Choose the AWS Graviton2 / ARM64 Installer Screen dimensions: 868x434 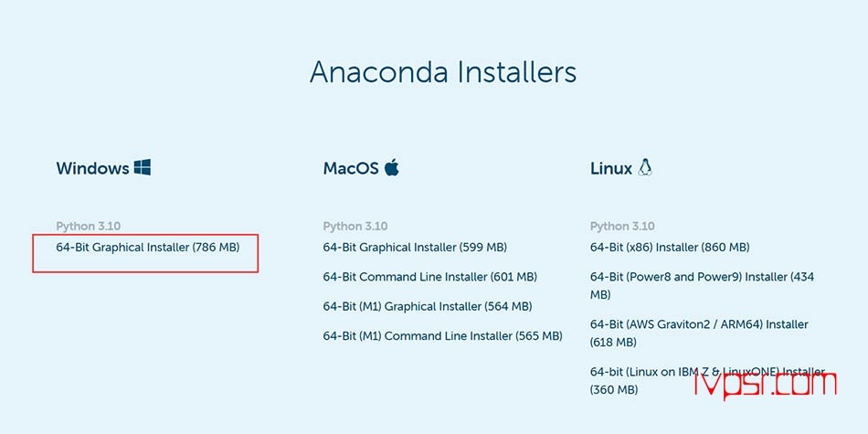699,333
